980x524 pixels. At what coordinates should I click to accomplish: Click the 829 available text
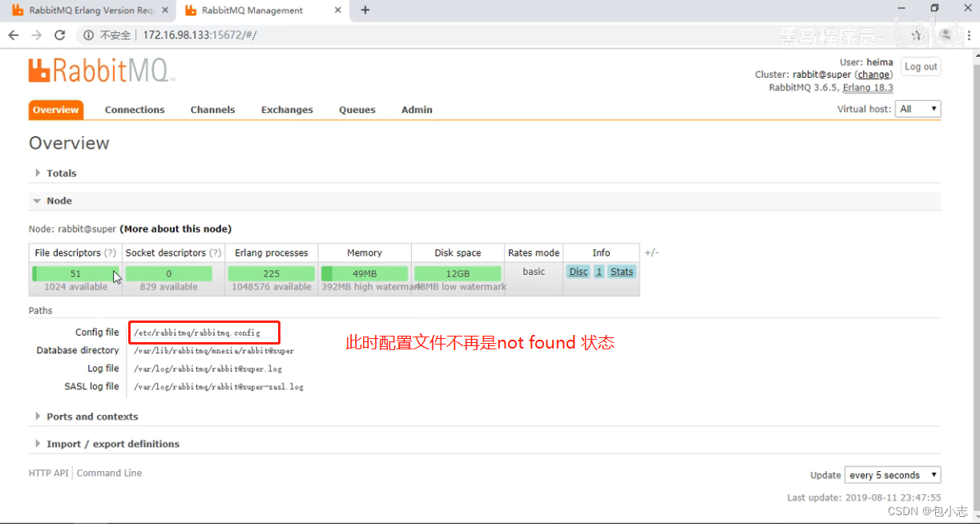coord(168,287)
